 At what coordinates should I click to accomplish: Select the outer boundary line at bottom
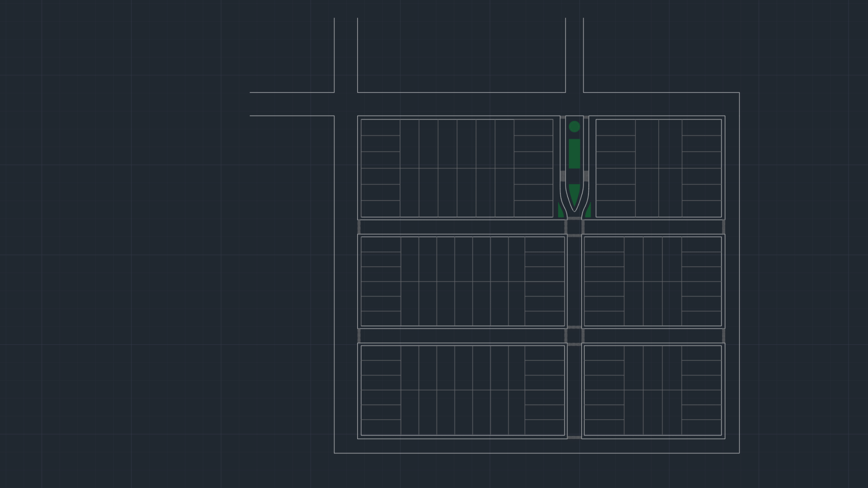coord(537,453)
